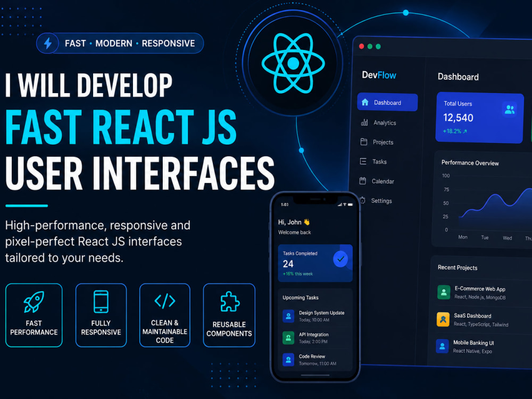
Task: Click the green icon for E-Commerce Web App
Action: 444,292
